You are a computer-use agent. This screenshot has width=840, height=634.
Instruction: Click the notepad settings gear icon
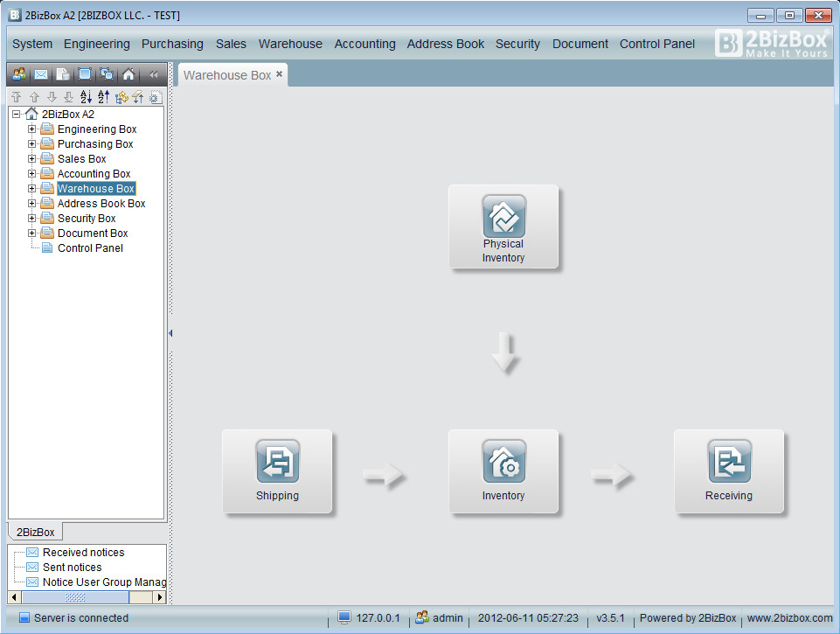[156, 97]
